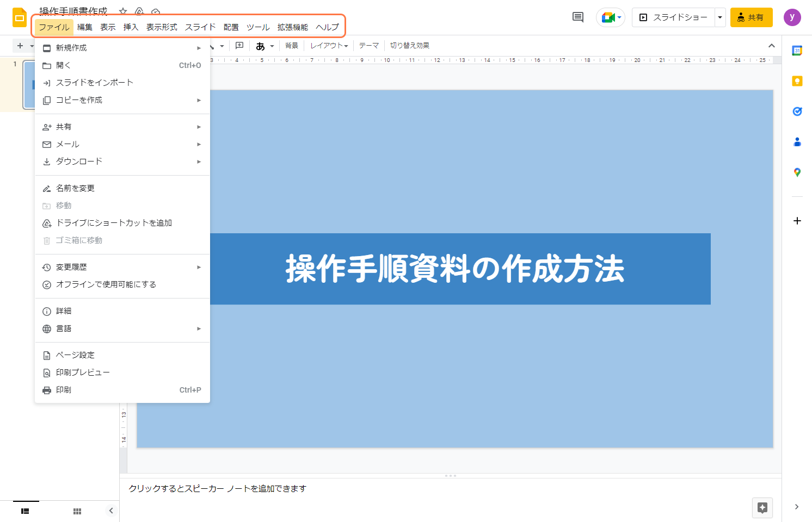Get add-ons with the plus icon
The width and height of the screenshot is (812, 522).
797,221
